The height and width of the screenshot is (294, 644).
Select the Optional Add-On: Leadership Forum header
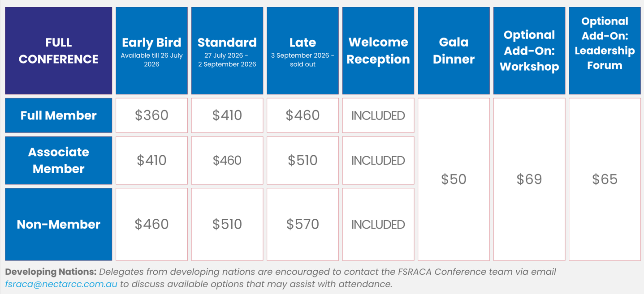pyautogui.click(x=605, y=51)
